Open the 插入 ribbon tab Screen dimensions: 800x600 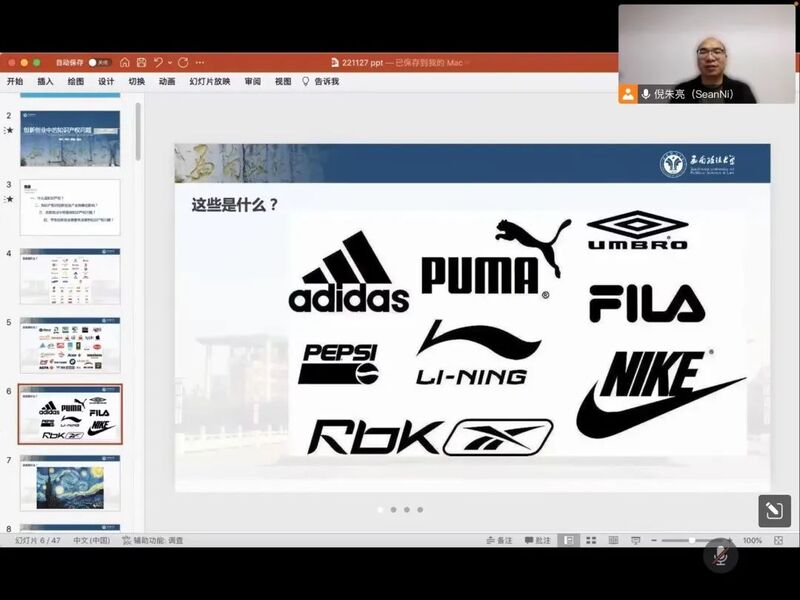click(45, 82)
